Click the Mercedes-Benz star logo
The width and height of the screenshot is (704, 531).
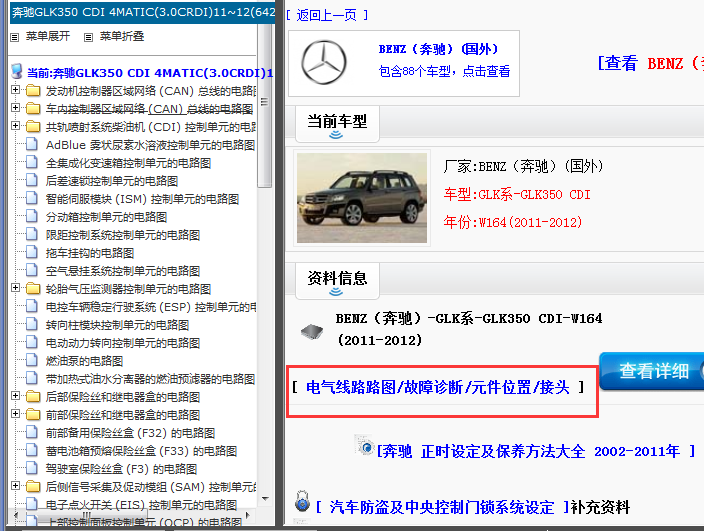pyautogui.click(x=324, y=62)
